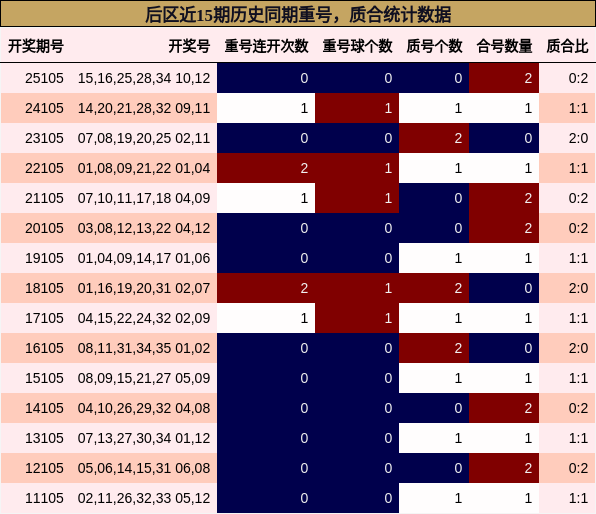Click 质合比 value 2:0 in row 23105

coord(578,138)
